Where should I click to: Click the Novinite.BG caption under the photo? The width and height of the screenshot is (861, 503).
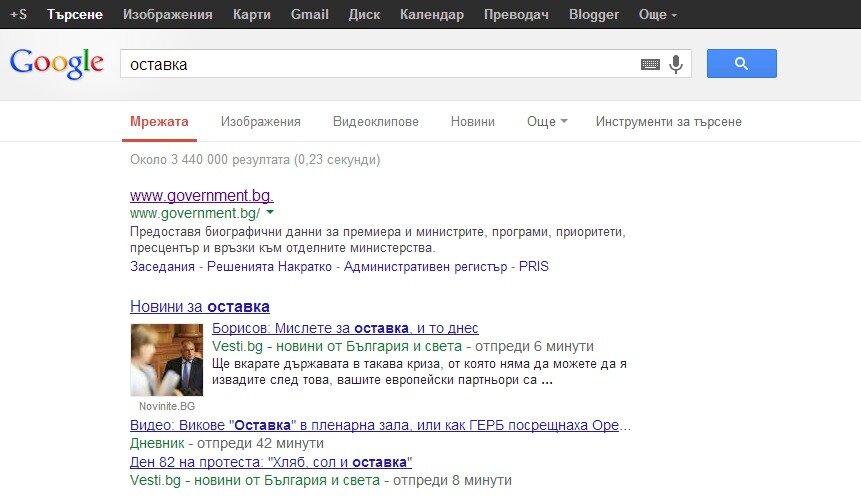coord(167,406)
